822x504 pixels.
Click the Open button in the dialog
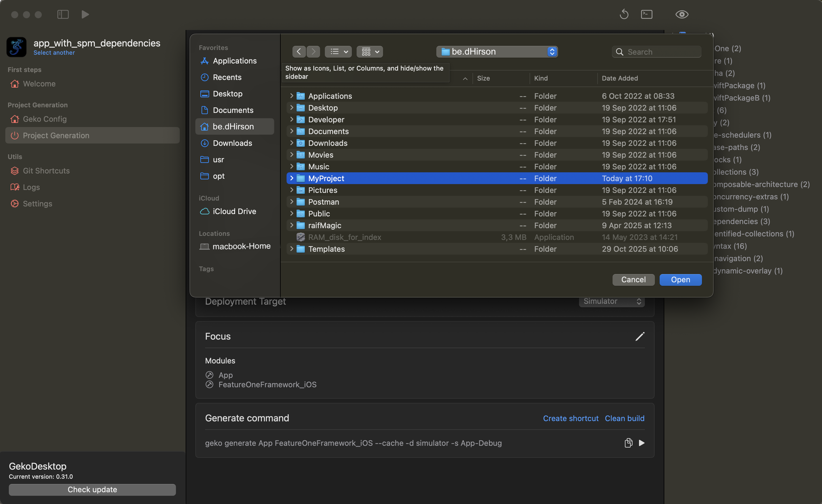click(680, 280)
